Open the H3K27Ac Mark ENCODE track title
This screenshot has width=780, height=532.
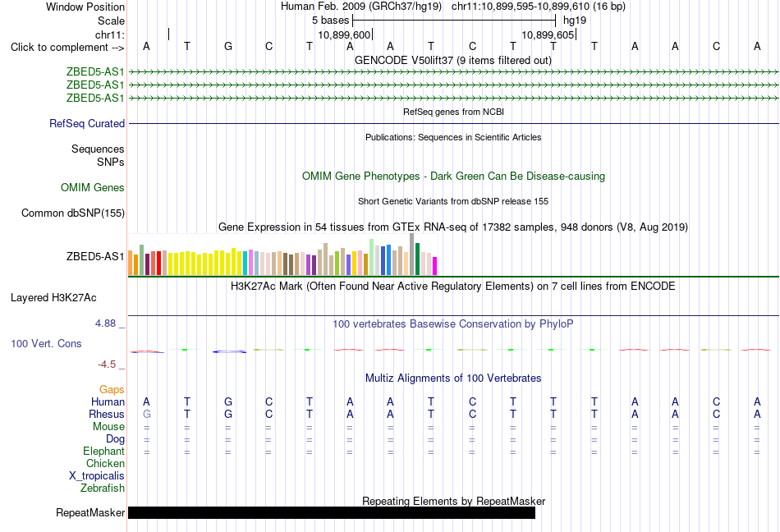point(453,287)
